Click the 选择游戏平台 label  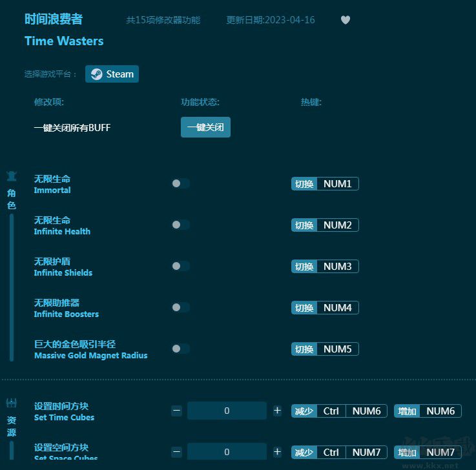50,74
